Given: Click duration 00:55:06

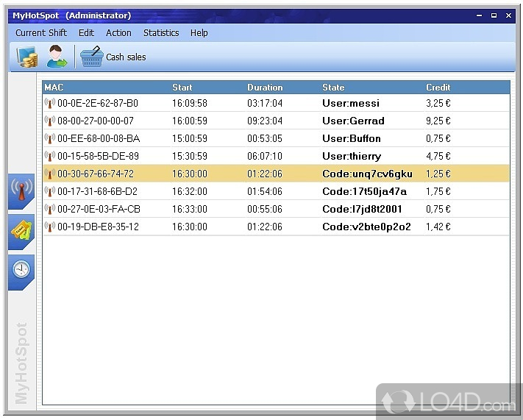Looking at the screenshot, I should [265, 209].
